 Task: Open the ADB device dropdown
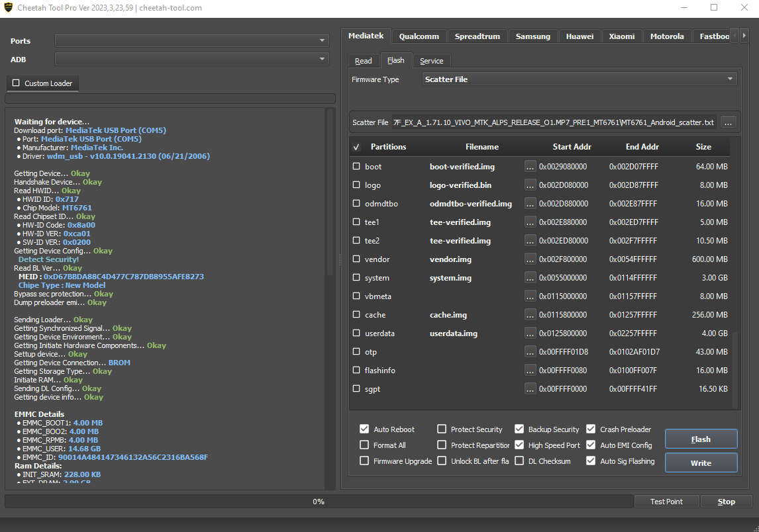(x=191, y=59)
